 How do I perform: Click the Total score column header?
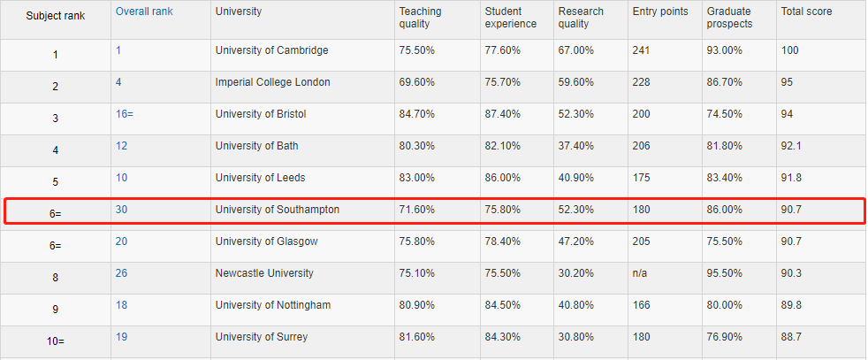(806, 11)
